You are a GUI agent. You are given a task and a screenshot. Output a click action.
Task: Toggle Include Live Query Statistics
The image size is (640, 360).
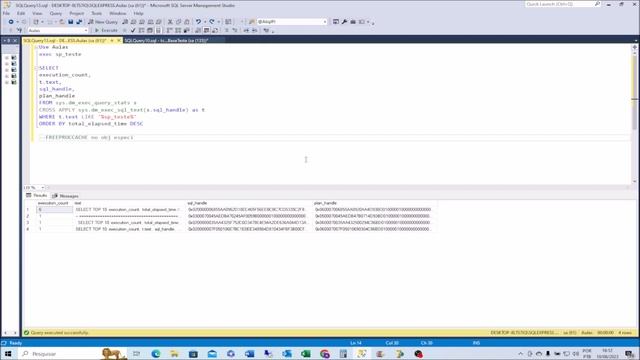pos(178,31)
